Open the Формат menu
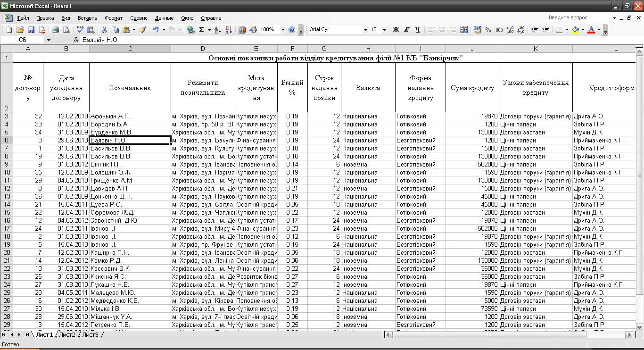 click(114, 18)
